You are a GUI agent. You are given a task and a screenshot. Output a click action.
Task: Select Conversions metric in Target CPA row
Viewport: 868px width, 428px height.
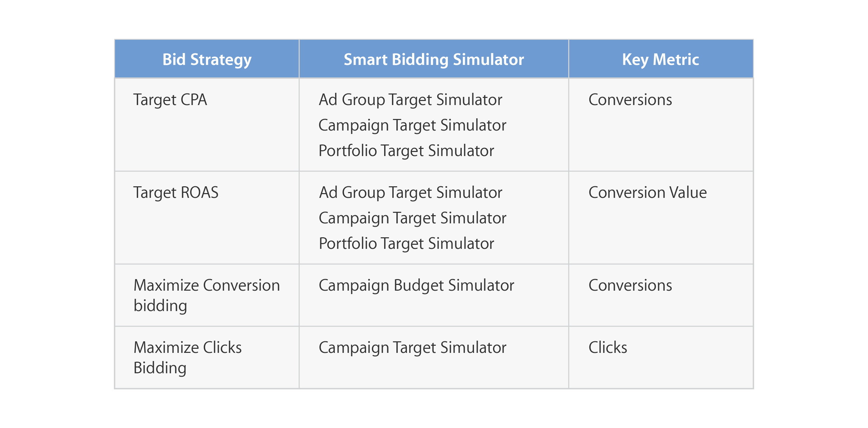(x=630, y=100)
